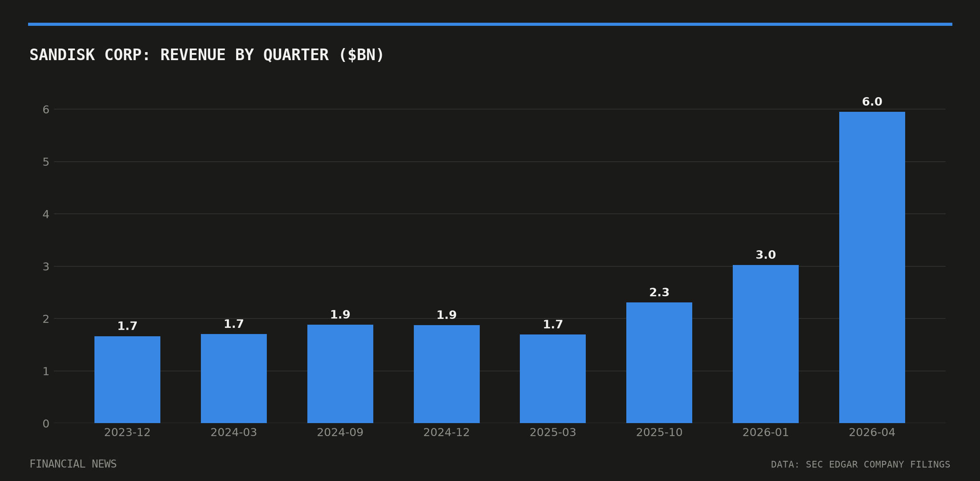Select the 2025-10 revenue bar
The width and height of the screenshot is (980, 481).
[659, 363]
